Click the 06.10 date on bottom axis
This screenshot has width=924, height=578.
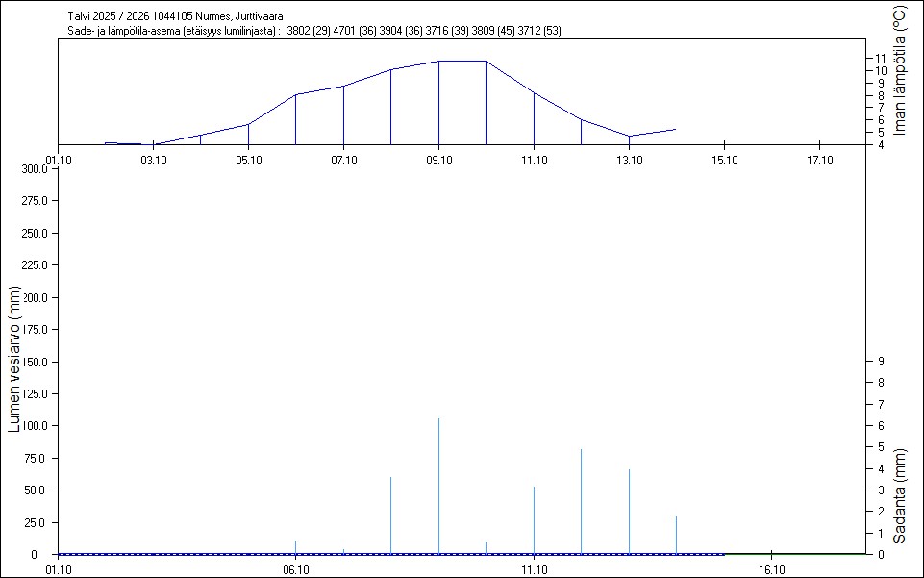click(295, 569)
